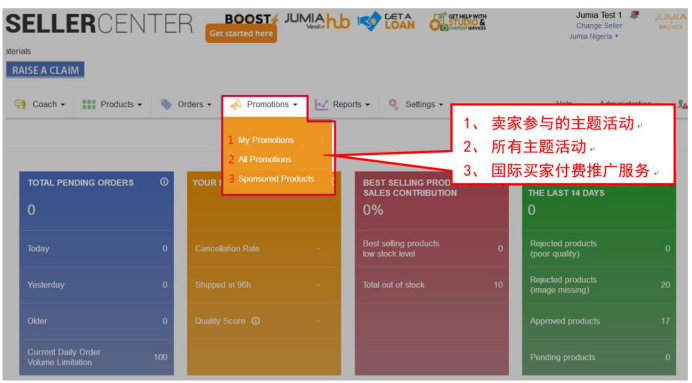The image size is (692, 383).
Task: Open the Jumia Vendor Hub logo
Action: pyautogui.click(x=317, y=21)
